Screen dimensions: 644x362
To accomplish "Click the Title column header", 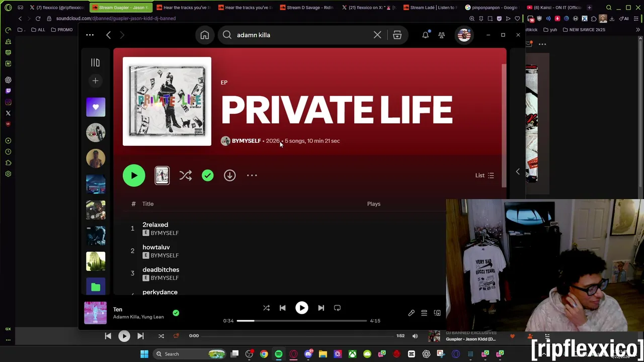I will (148, 204).
